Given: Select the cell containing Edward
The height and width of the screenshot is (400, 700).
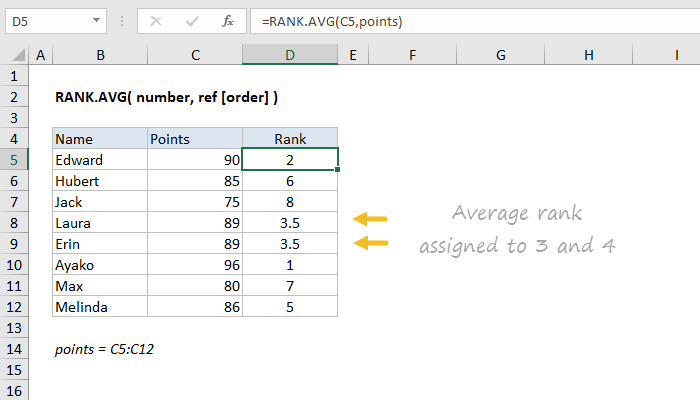Looking at the screenshot, I should (x=99, y=159).
